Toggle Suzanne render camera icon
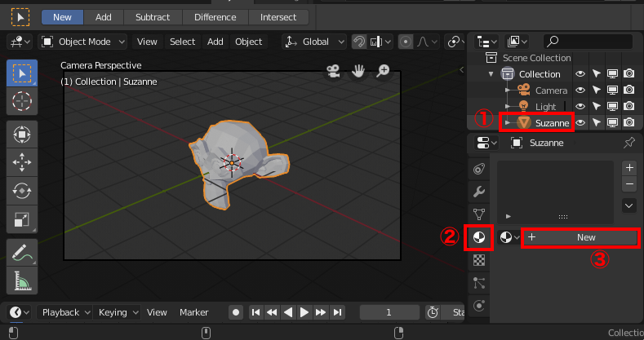Image resolution: width=644 pixels, height=340 pixels. click(628, 122)
